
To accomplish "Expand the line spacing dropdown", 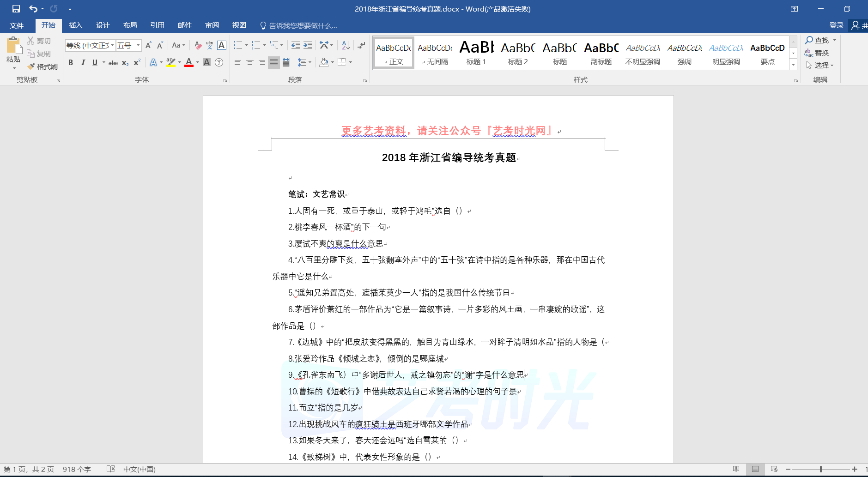I will click(x=310, y=62).
